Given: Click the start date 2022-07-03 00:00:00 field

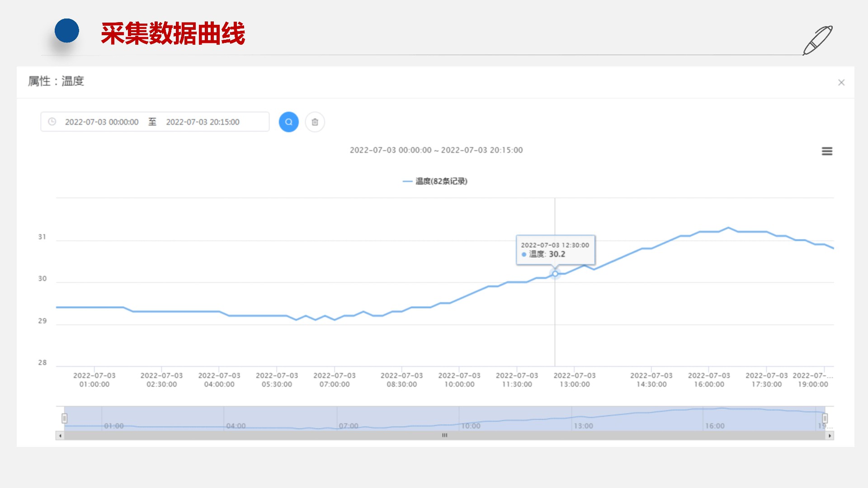Looking at the screenshot, I should pos(102,122).
